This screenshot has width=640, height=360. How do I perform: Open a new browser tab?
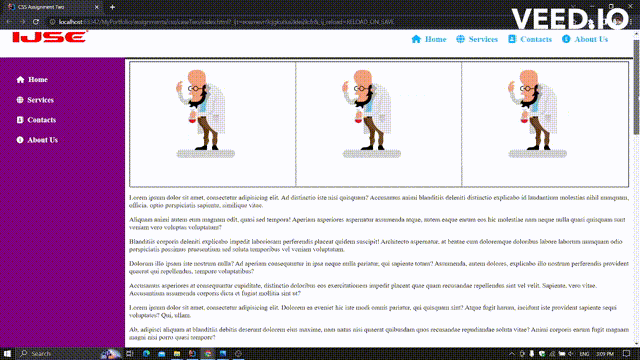(112, 7)
